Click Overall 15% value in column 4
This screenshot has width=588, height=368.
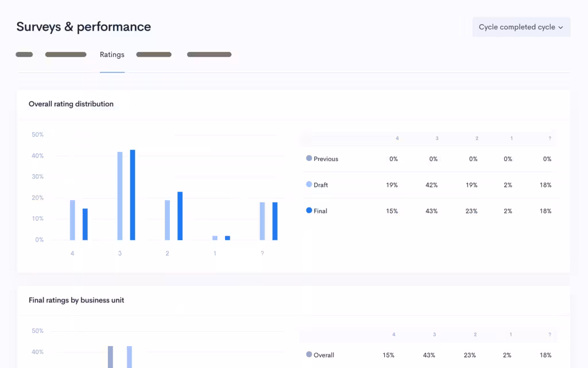tap(389, 355)
